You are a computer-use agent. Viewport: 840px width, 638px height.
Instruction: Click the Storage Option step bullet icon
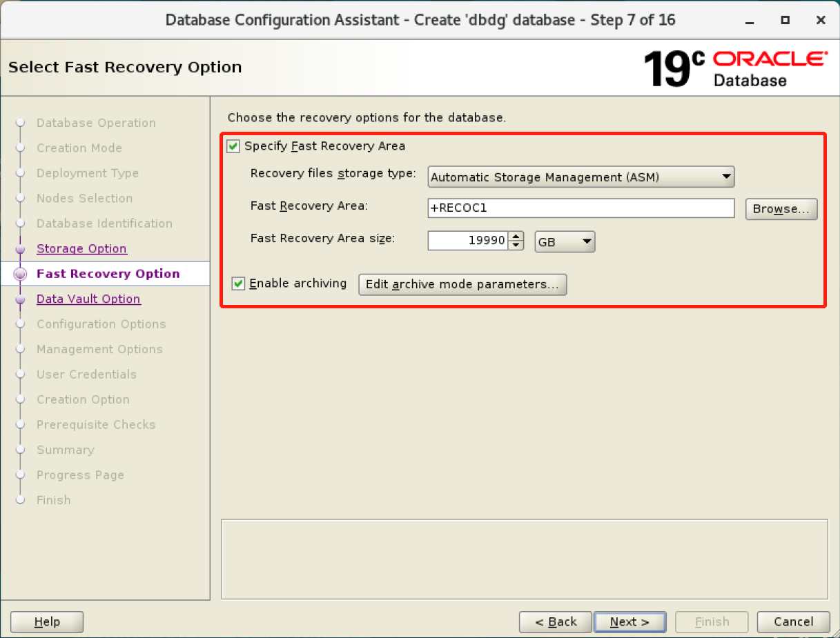click(x=20, y=249)
